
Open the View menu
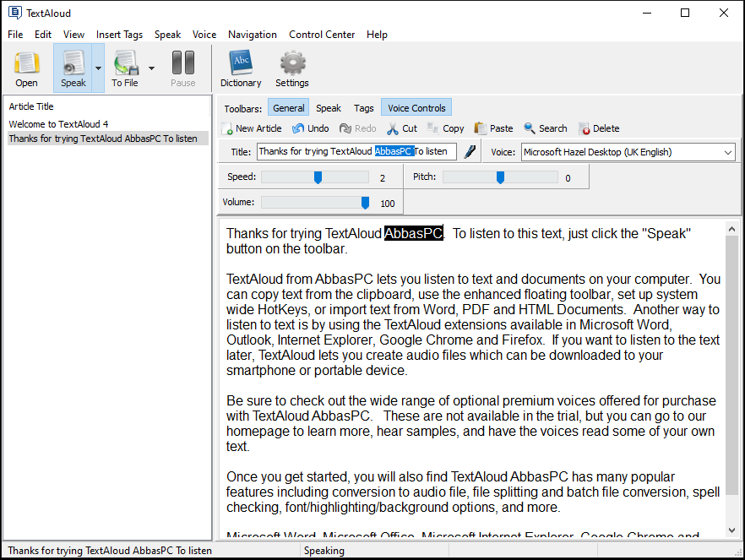point(73,35)
